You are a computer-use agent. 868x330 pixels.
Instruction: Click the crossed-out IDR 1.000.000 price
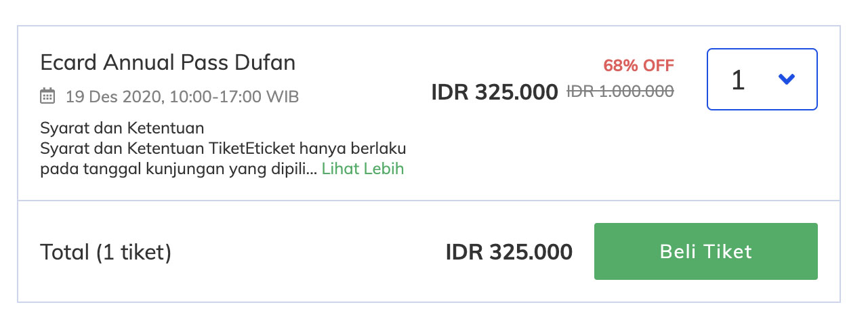point(620,91)
